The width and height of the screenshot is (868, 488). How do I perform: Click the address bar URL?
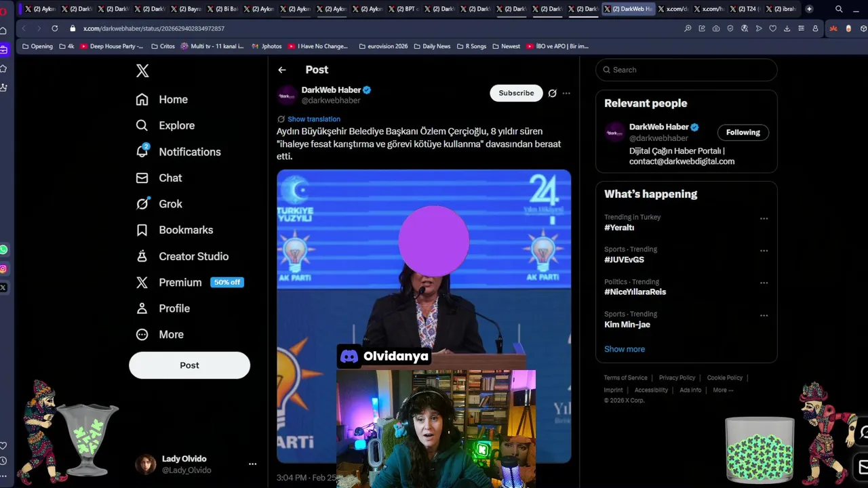point(154,28)
